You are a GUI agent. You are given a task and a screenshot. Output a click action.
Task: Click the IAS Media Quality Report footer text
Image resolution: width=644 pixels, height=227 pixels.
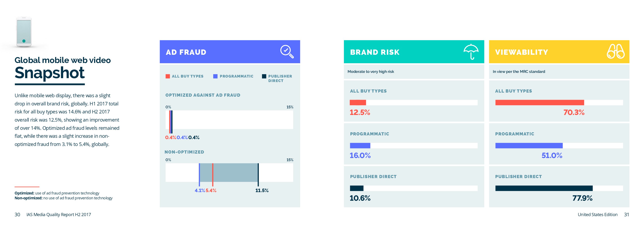[x=59, y=215]
